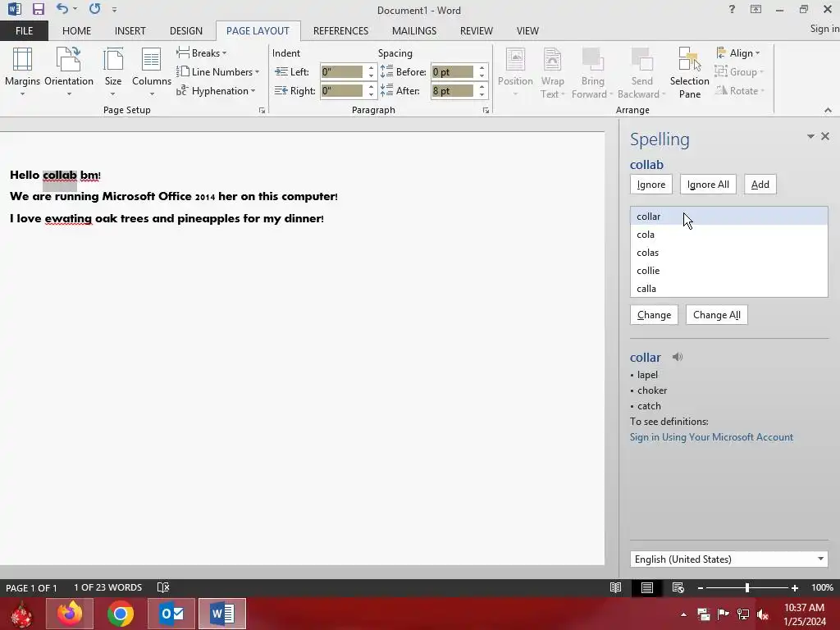The height and width of the screenshot is (630, 840).
Task: Switch to the REFERENCES tab
Action: tap(340, 31)
